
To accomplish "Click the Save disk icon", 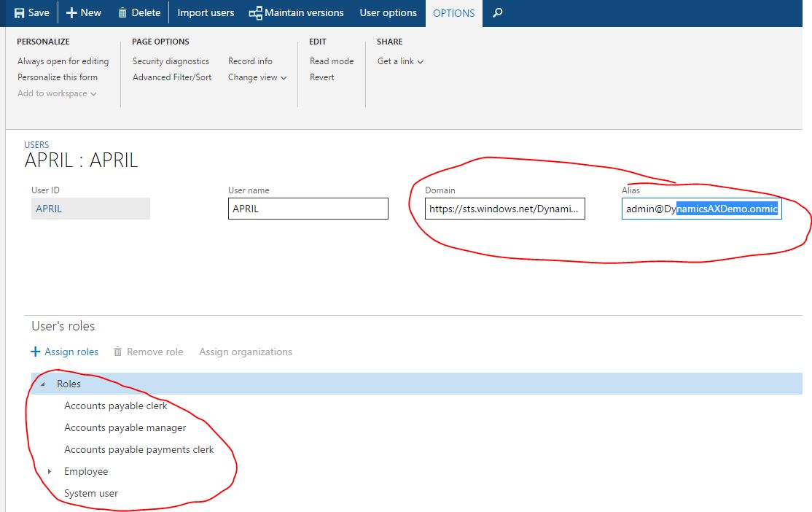I will pos(20,13).
